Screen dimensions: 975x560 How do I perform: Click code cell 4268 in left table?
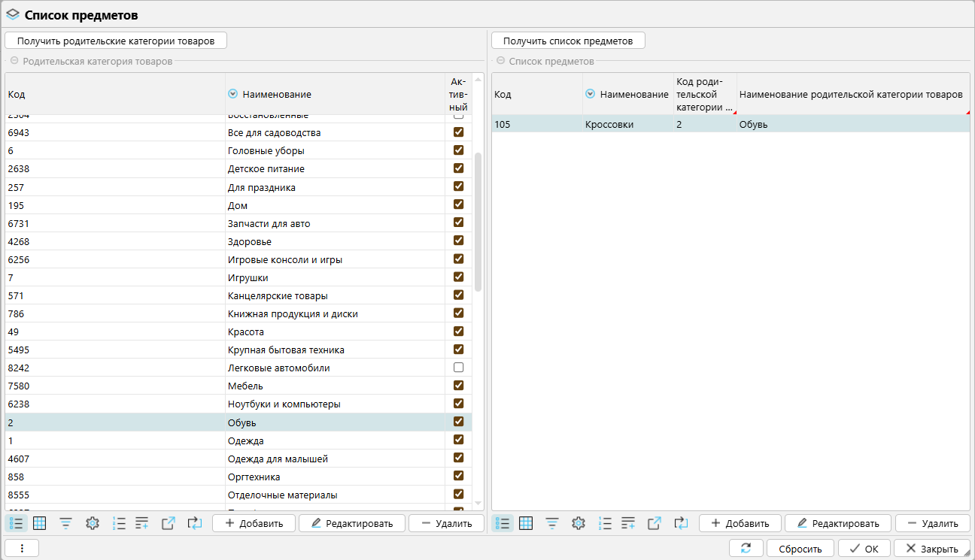[114, 241]
